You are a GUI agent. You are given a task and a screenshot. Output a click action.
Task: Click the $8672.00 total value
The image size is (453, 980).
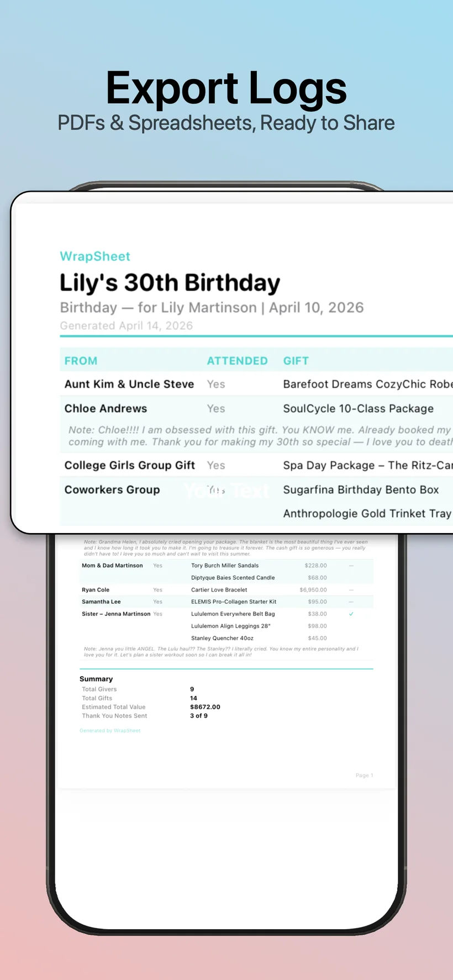(205, 707)
